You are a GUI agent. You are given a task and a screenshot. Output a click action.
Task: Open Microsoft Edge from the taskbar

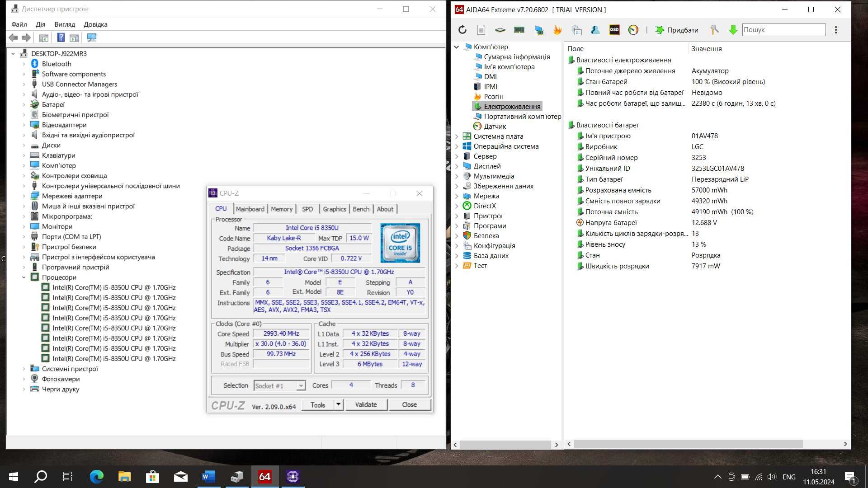96,476
